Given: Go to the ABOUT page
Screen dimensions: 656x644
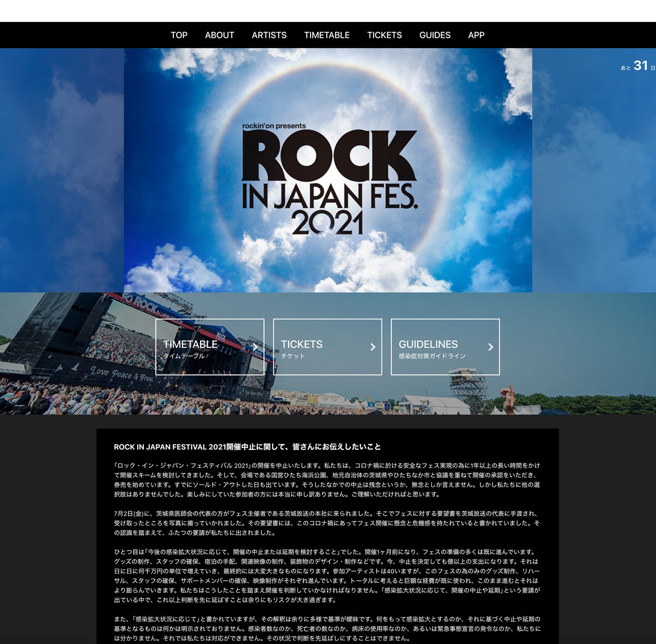Looking at the screenshot, I should click(219, 35).
